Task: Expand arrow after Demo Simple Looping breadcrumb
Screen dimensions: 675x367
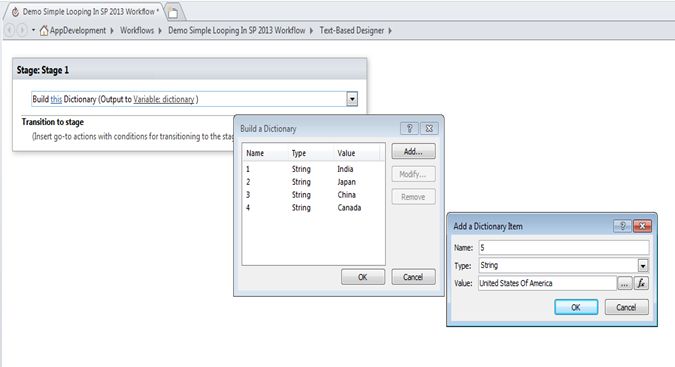Action: pyautogui.click(x=311, y=31)
